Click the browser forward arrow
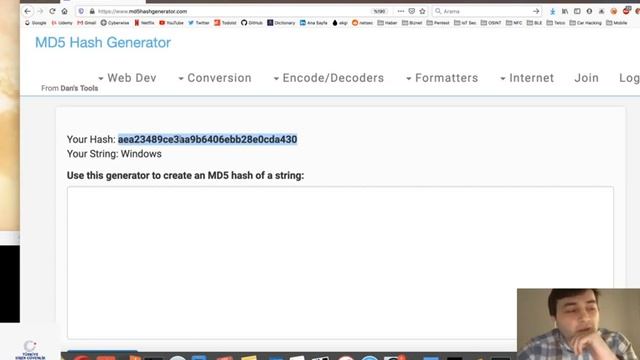This screenshot has height=360, width=640. (40, 11)
